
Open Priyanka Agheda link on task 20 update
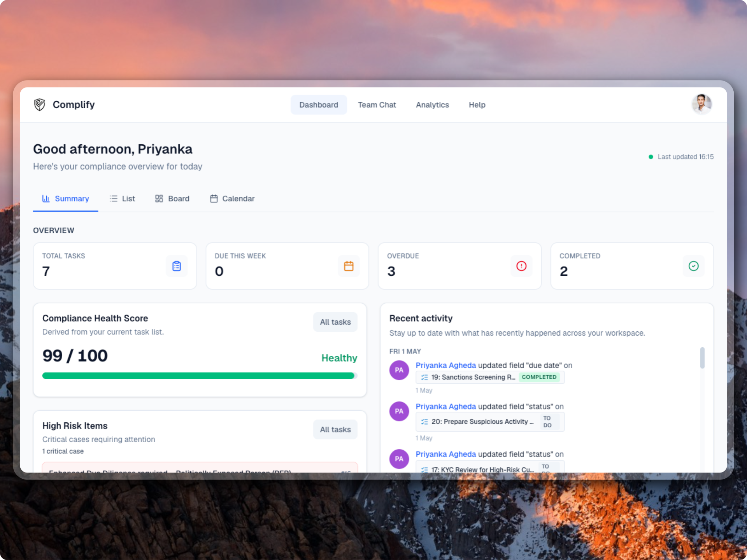click(446, 406)
